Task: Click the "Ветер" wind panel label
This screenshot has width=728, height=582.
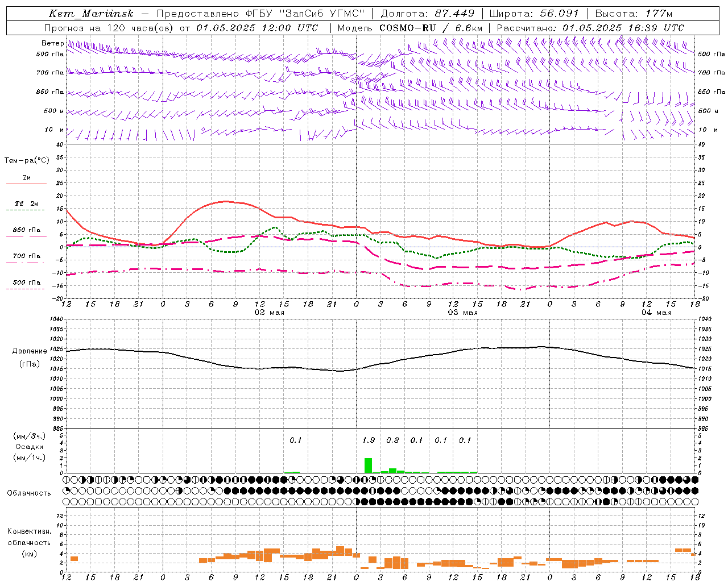Action: 52,43
